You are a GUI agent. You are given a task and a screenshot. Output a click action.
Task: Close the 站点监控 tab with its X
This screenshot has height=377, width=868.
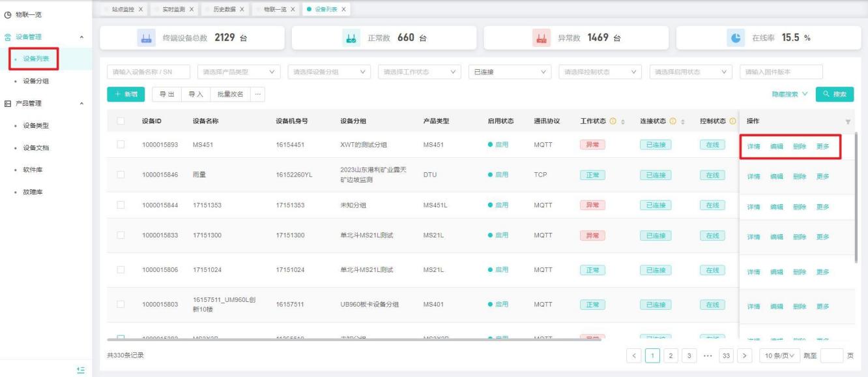[141, 8]
